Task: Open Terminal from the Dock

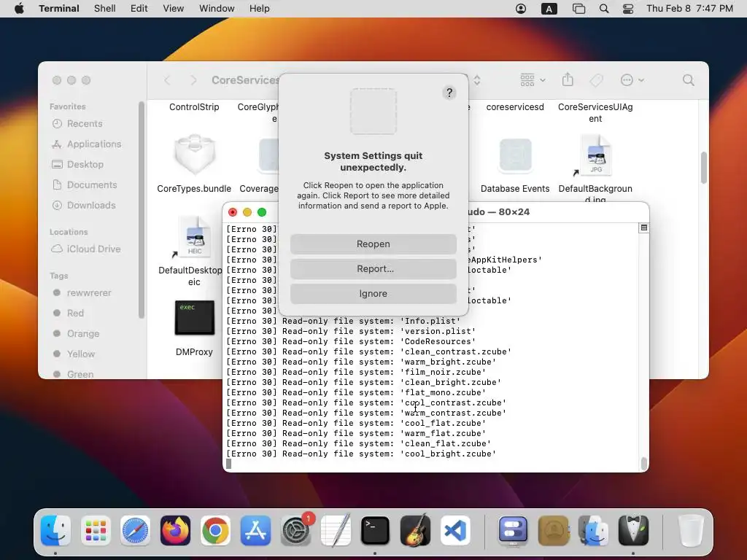Action: click(375, 530)
